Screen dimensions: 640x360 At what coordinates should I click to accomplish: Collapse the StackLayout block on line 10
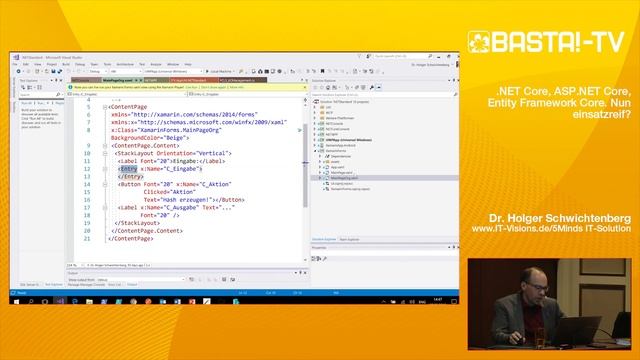pos(105,153)
